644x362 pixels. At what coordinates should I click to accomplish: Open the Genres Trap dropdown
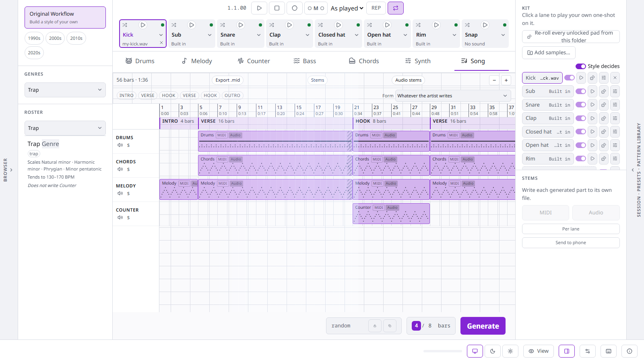[65, 90]
